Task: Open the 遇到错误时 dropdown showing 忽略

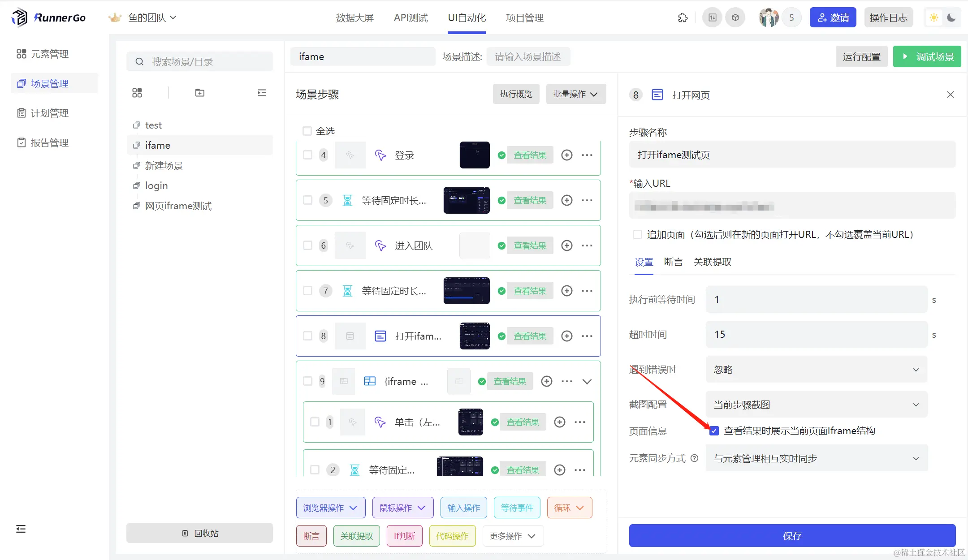Action: 816,370
